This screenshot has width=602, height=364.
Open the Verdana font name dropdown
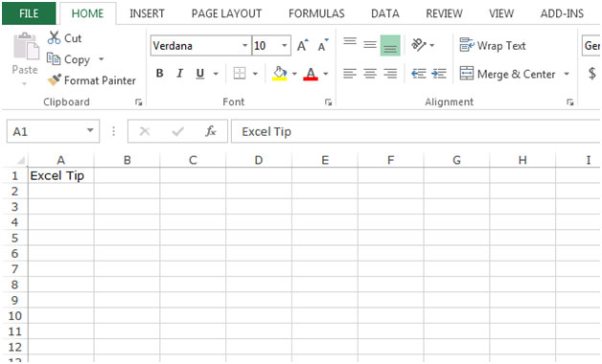pyautogui.click(x=244, y=46)
